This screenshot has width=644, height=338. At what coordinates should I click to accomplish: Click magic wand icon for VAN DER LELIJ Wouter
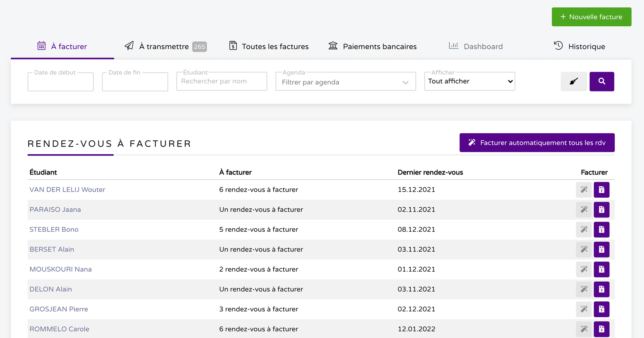point(584,190)
